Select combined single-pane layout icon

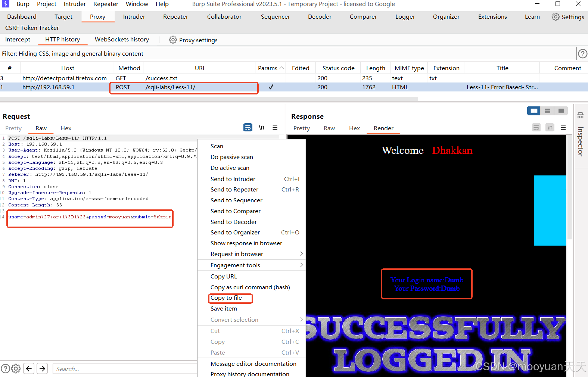(x=561, y=111)
